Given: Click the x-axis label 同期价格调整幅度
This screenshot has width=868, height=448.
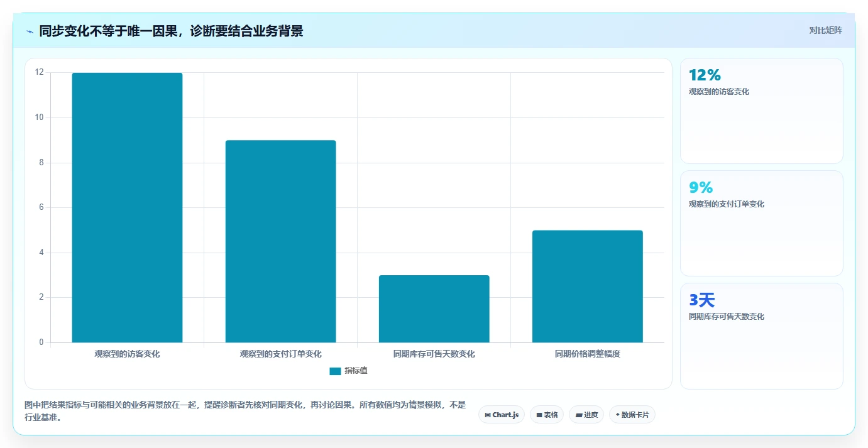Looking at the screenshot, I should point(587,354).
